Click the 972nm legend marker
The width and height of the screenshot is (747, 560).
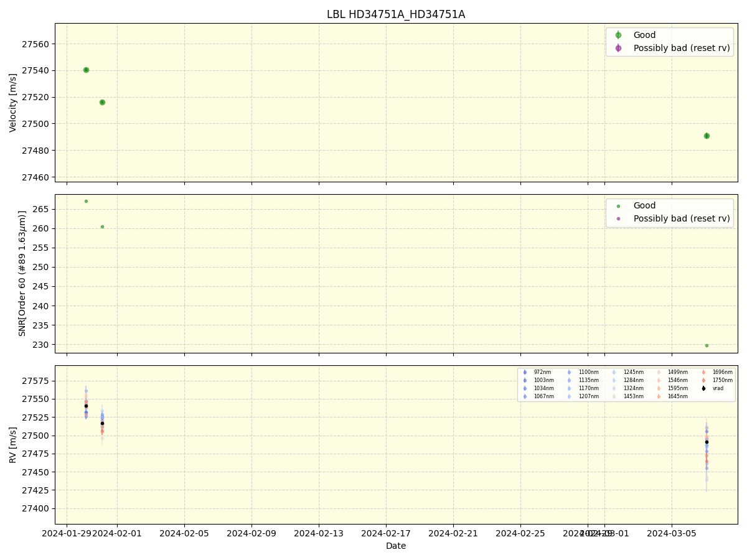click(525, 372)
